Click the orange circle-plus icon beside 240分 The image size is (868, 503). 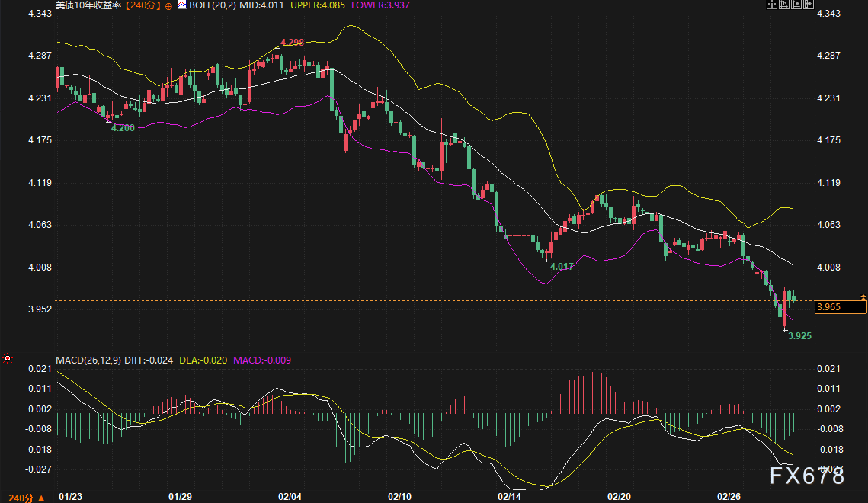point(168,5)
